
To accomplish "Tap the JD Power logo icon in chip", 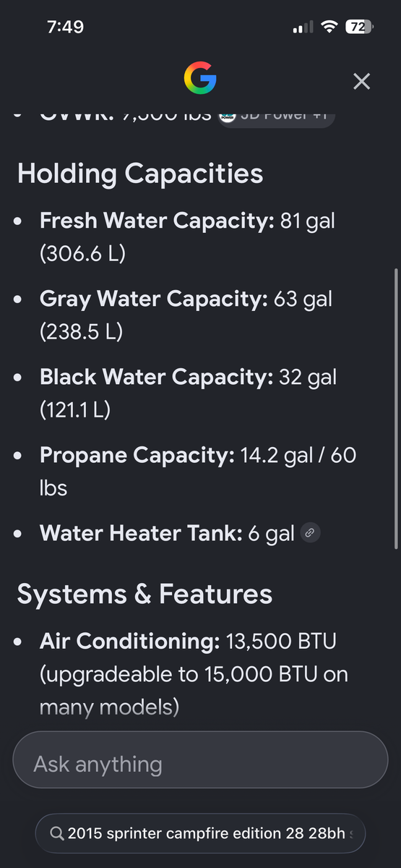I will pyautogui.click(x=228, y=116).
